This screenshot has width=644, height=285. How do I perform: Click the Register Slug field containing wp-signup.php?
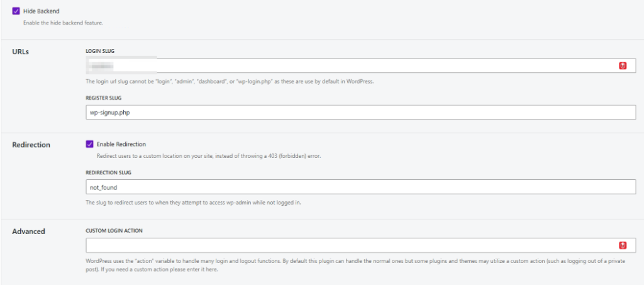coord(360,113)
